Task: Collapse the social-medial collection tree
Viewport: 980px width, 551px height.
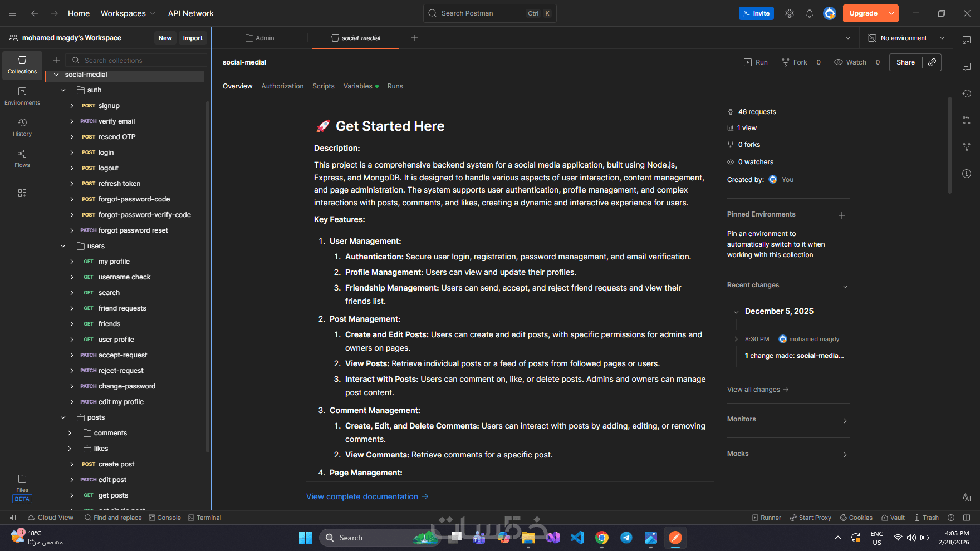Action: (x=56, y=75)
